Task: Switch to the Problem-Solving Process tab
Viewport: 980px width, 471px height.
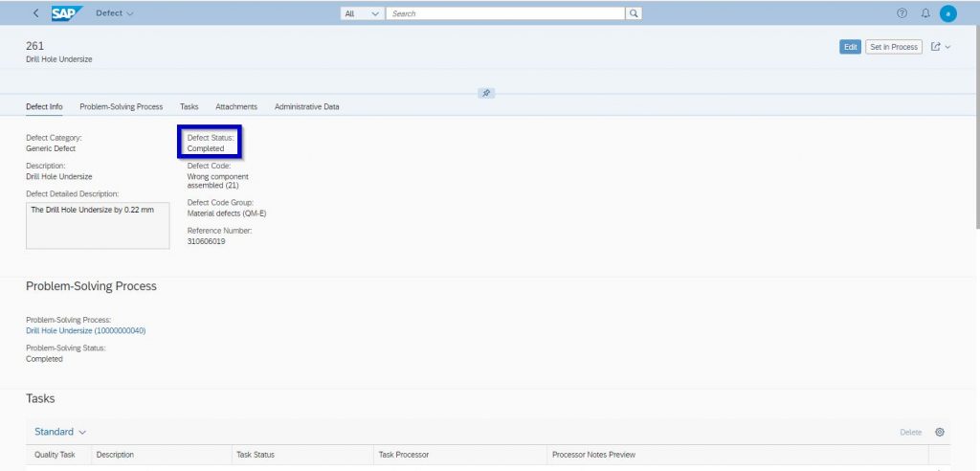Action: pyautogui.click(x=122, y=107)
